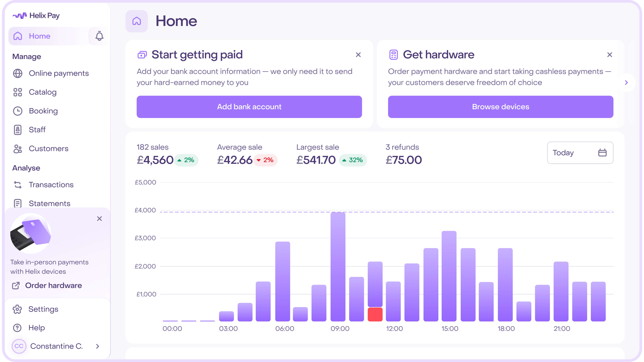Viewport: 644px width, 362px height.
Task: Open Online payments globe icon
Action: pos(17,73)
